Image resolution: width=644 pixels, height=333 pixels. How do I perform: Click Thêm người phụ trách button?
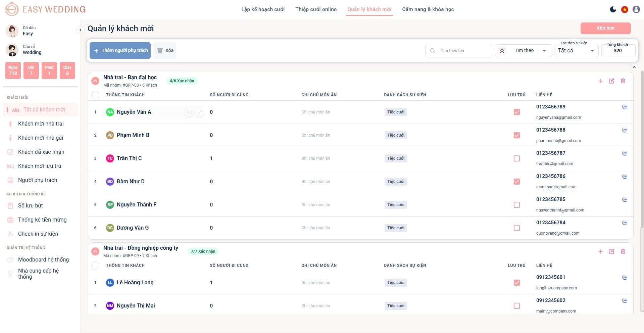pyautogui.click(x=120, y=50)
